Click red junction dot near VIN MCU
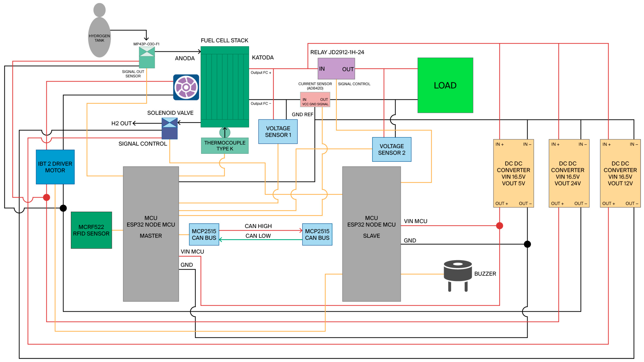This screenshot has width=644, height=362. pyautogui.click(x=499, y=225)
